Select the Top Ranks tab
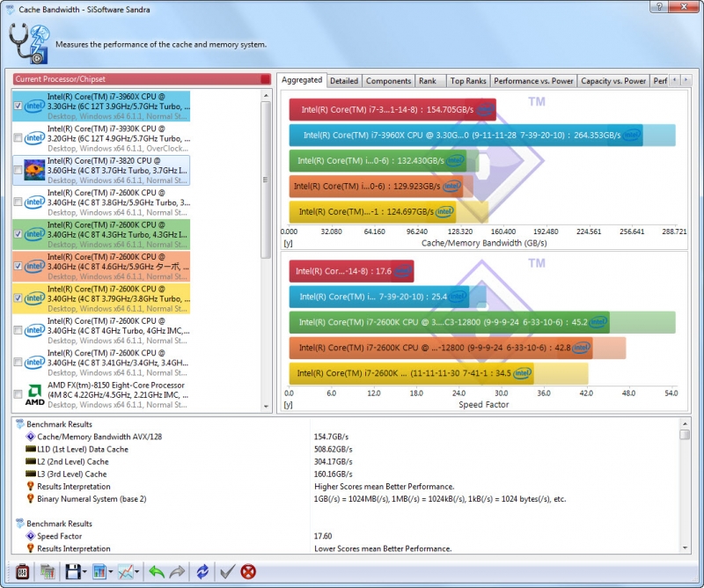 pos(468,81)
